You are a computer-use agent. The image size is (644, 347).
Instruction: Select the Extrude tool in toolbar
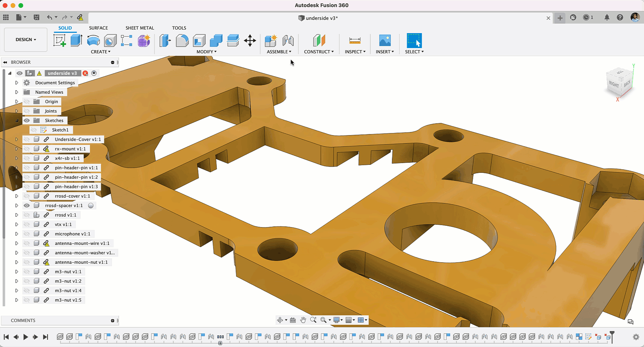[76, 40]
